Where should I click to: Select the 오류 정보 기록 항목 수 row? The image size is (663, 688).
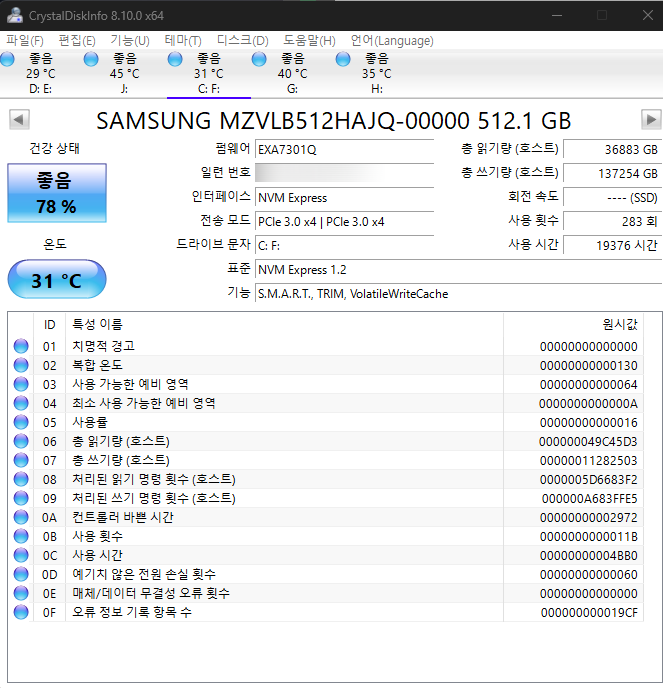tap(326, 612)
